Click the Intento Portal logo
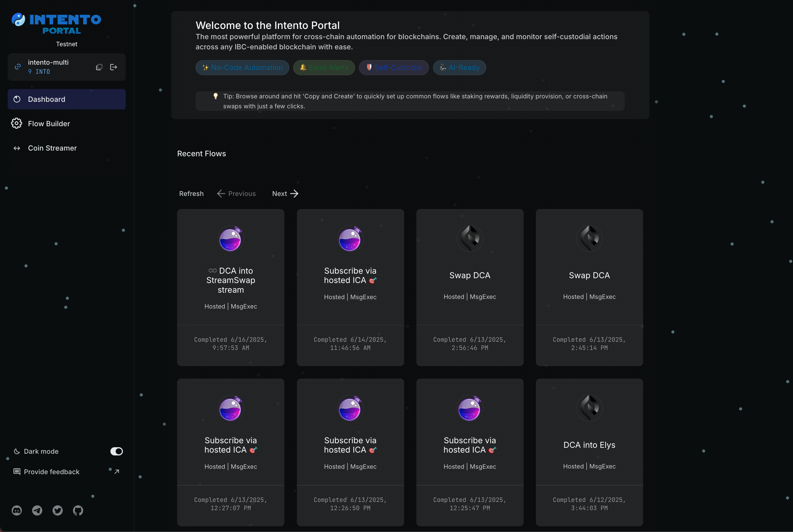 click(56, 24)
